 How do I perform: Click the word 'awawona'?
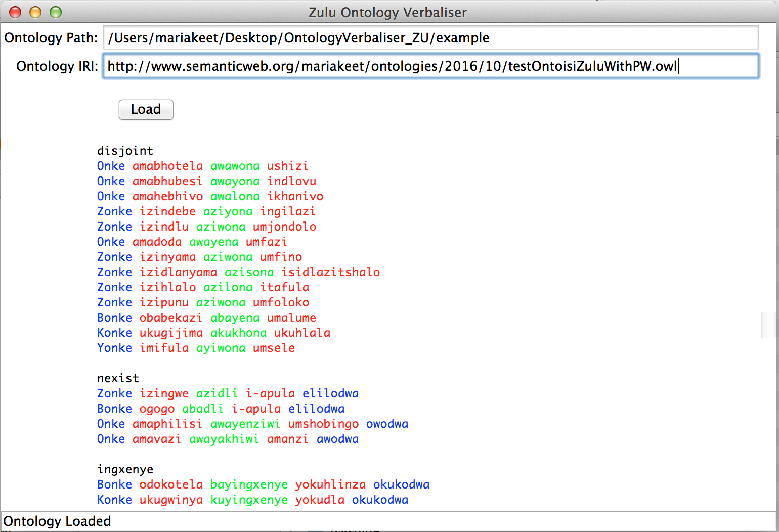(x=235, y=166)
